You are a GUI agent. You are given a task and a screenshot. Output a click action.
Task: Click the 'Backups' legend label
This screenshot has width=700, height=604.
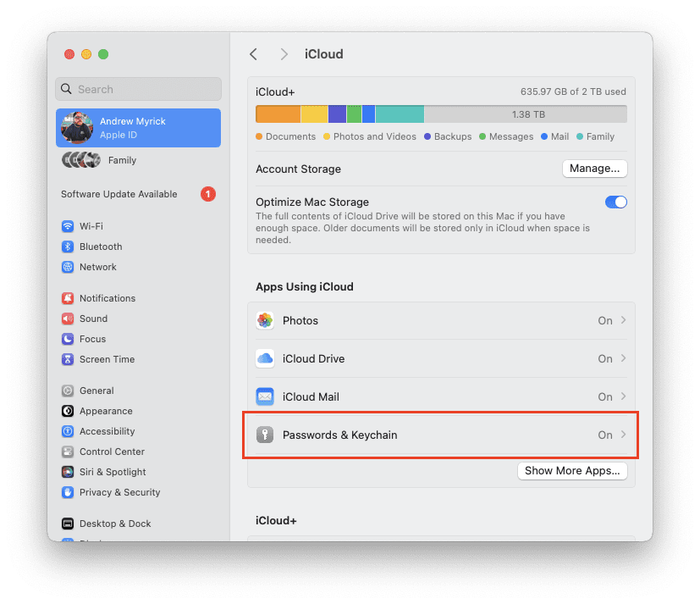pyautogui.click(x=453, y=136)
